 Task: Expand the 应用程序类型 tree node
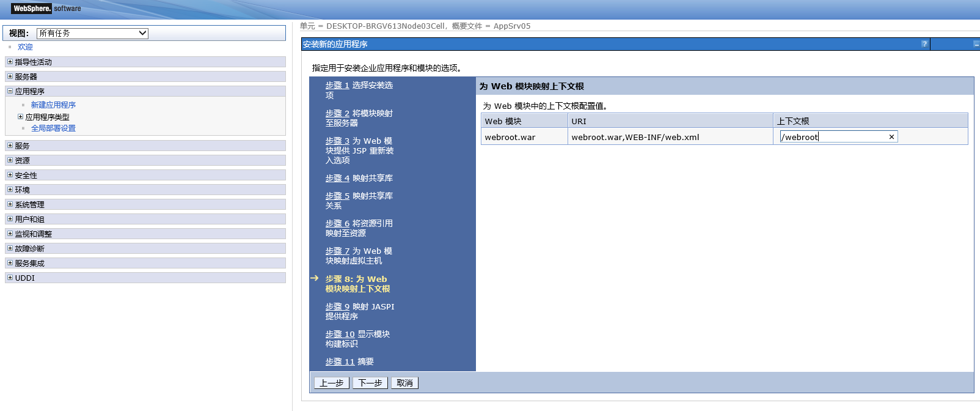(20, 117)
